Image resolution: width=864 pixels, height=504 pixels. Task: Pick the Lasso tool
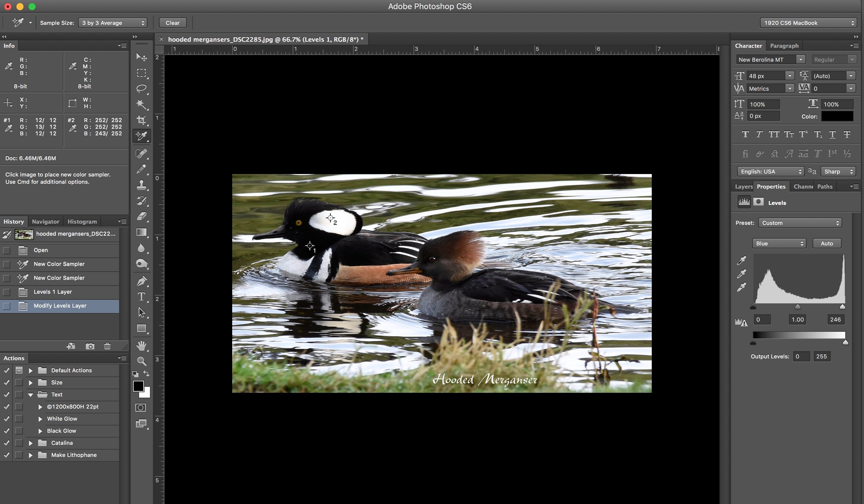point(141,89)
